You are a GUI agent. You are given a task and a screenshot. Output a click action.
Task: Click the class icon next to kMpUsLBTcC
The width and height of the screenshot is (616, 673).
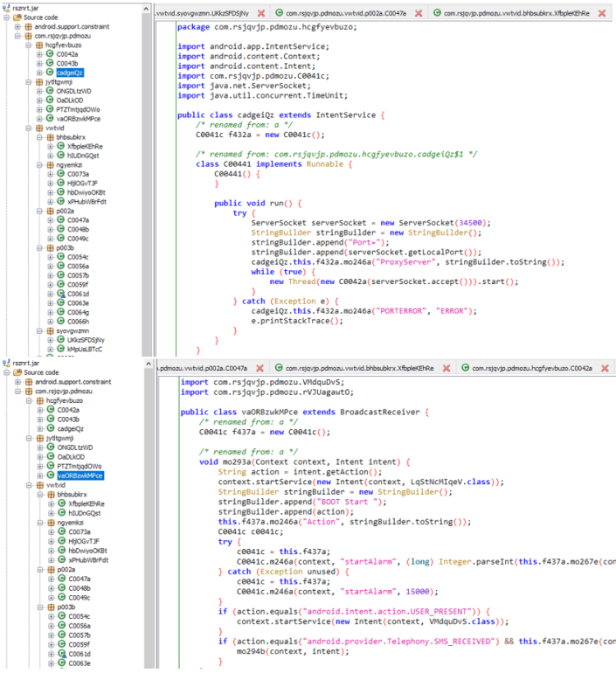coord(61,349)
